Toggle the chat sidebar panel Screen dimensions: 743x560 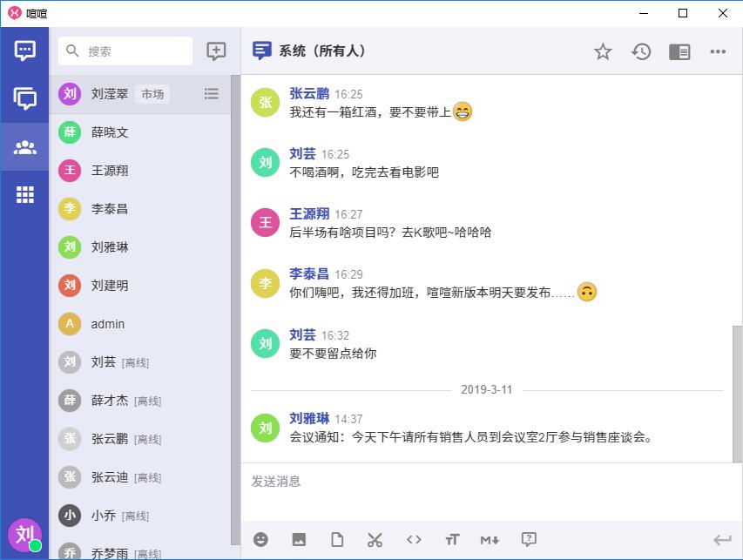[x=679, y=51]
